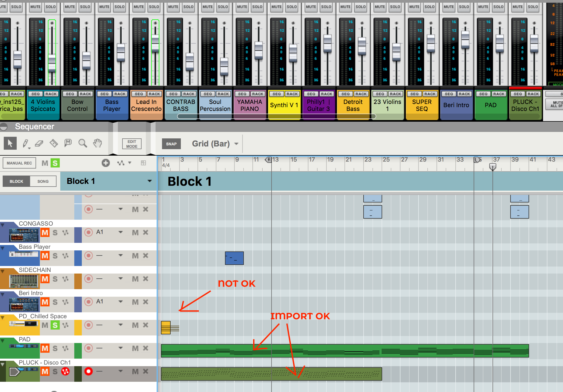
Task: Click the EDIT MODE button
Action: [x=132, y=144]
